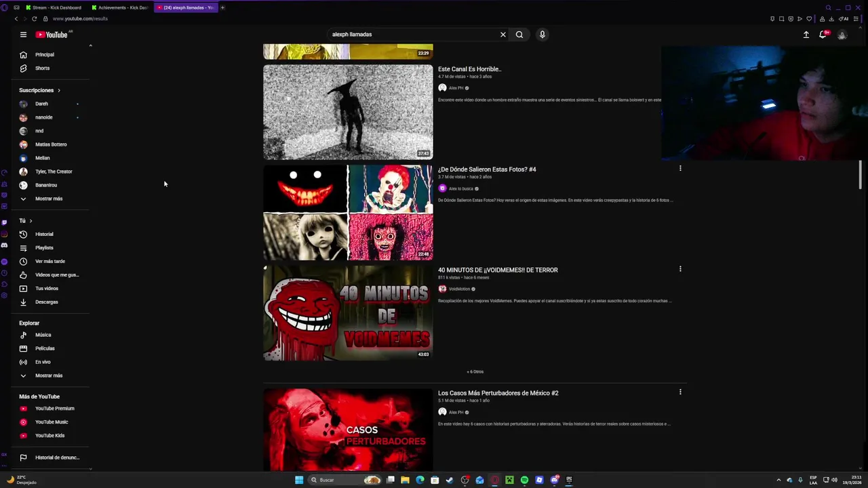
Task: Expand the +6 Otros results
Action: pyautogui.click(x=475, y=371)
